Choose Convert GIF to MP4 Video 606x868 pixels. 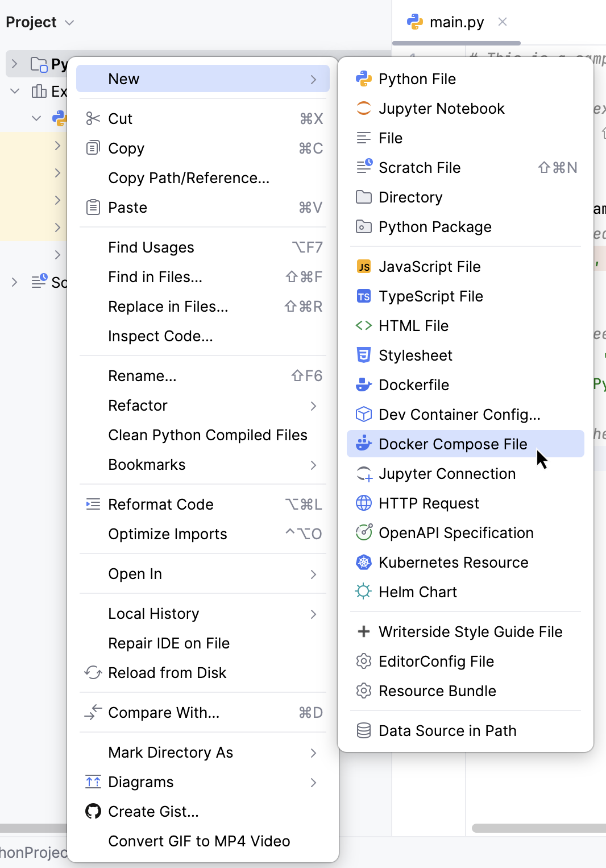[203, 841]
